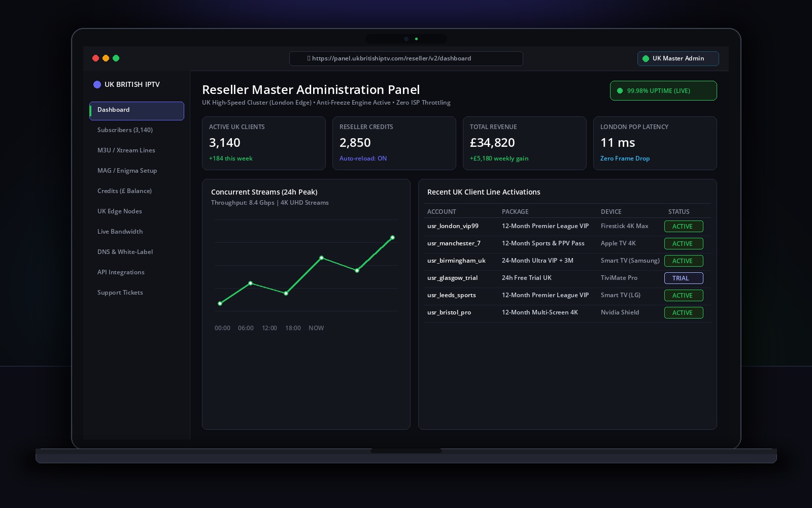Click the Reseller Master Administration Panel heading
The height and width of the screenshot is (508, 812).
click(x=311, y=90)
